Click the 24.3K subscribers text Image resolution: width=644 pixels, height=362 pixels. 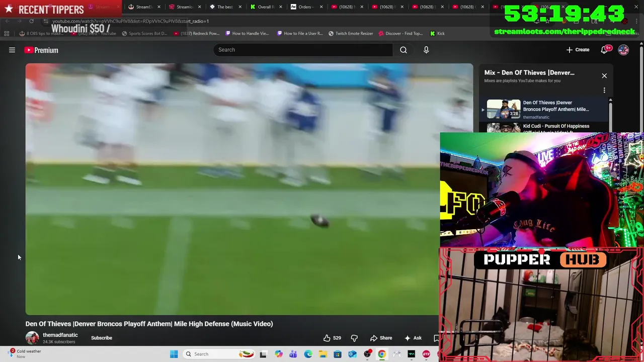tap(59, 342)
